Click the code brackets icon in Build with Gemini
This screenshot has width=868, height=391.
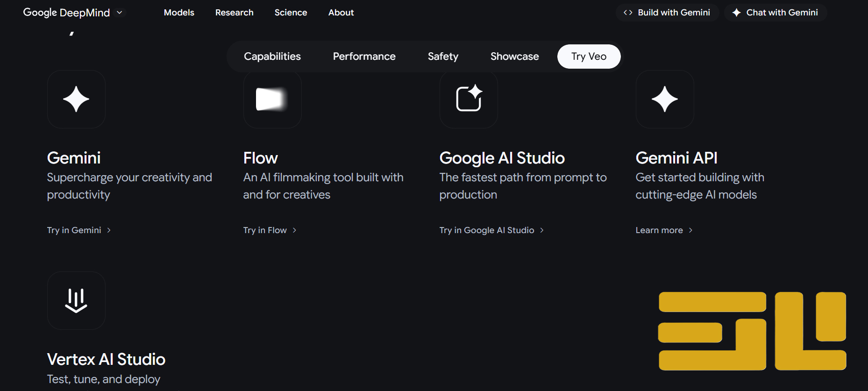[x=628, y=13]
